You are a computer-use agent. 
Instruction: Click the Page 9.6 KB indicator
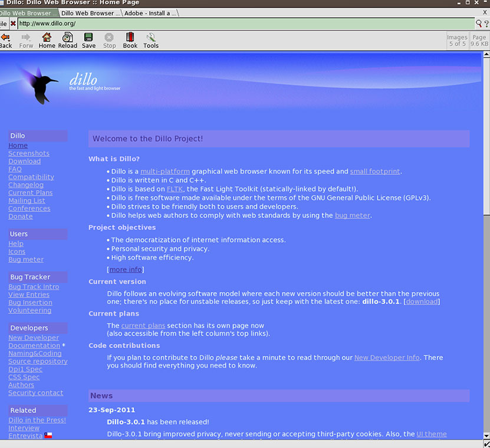[x=479, y=41]
